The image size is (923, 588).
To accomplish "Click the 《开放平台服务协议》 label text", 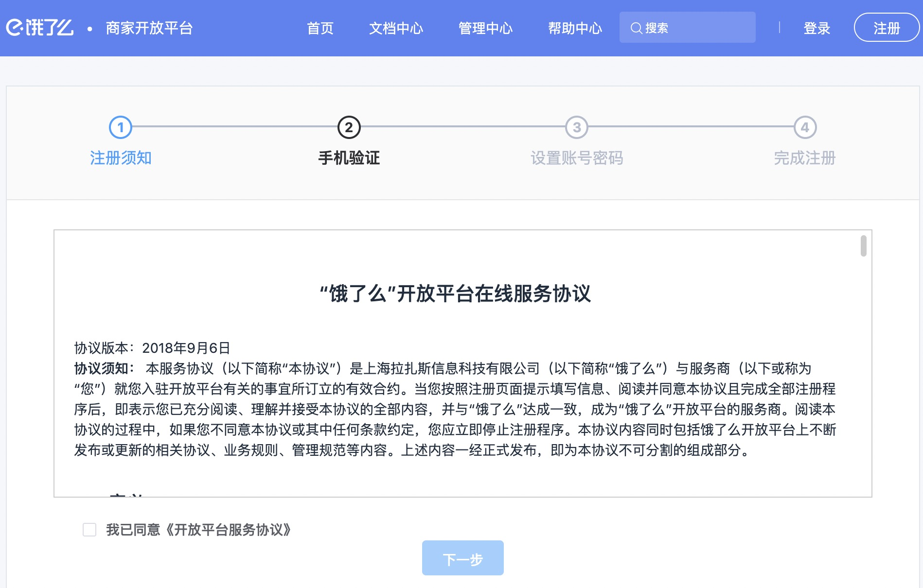I will 228,530.
